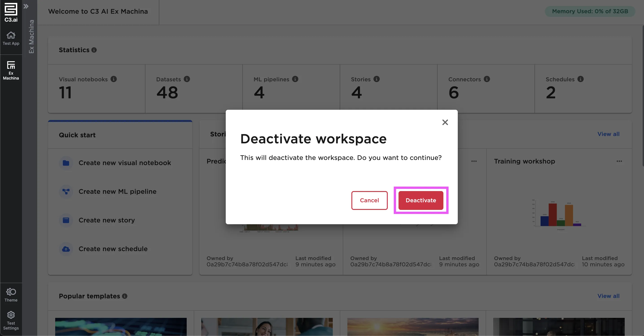The height and width of the screenshot is (336, 644).
Task: Select the Ex Machina vertical tab
Action: pos(31,36)
